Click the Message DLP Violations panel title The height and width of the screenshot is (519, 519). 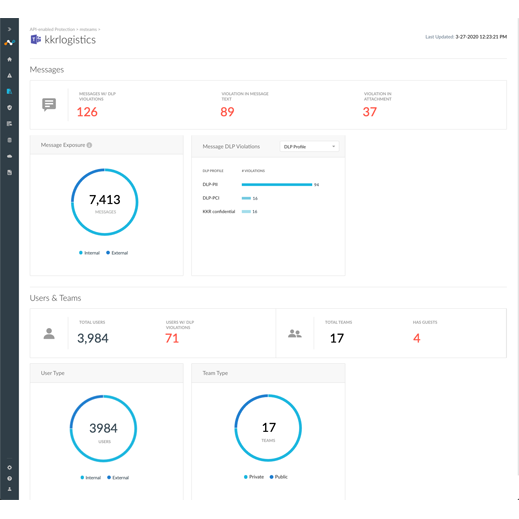pyautogui.click(x=231, y=146)
